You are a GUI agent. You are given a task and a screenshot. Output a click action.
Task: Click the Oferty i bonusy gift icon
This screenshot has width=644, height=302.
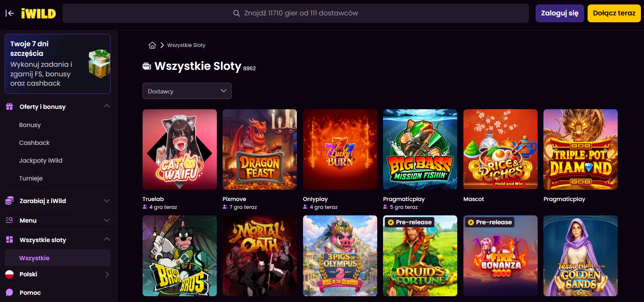10,106
